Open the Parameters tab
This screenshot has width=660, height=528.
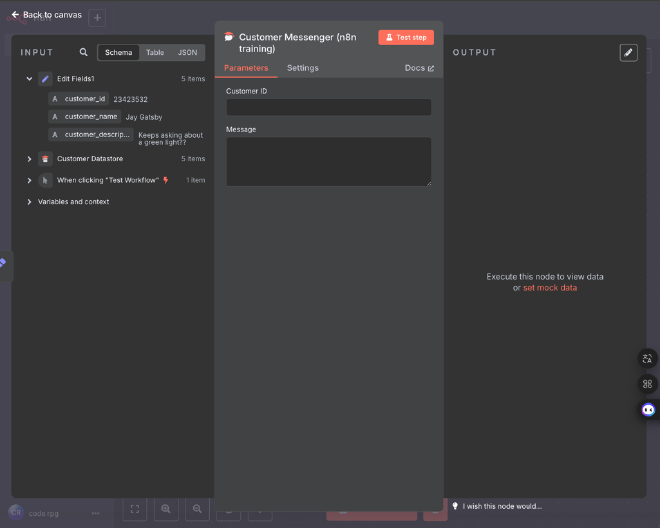pyautogui.click(x=246, y=68)
